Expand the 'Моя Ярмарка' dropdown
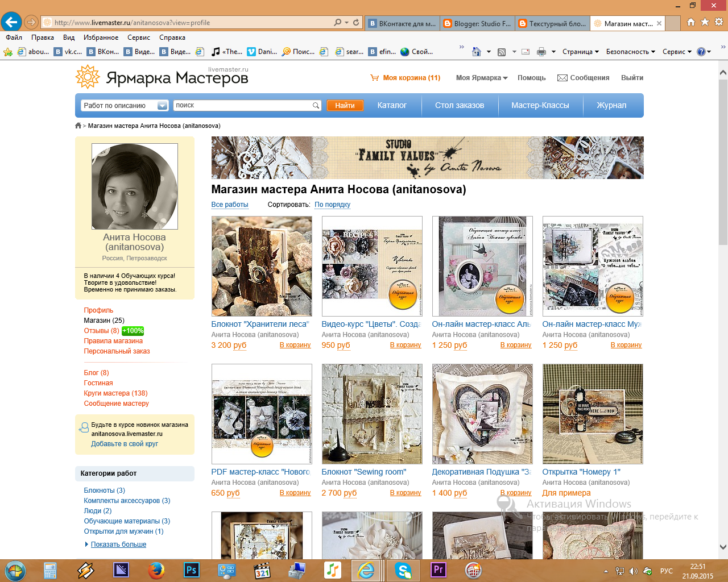 (482, 78)
